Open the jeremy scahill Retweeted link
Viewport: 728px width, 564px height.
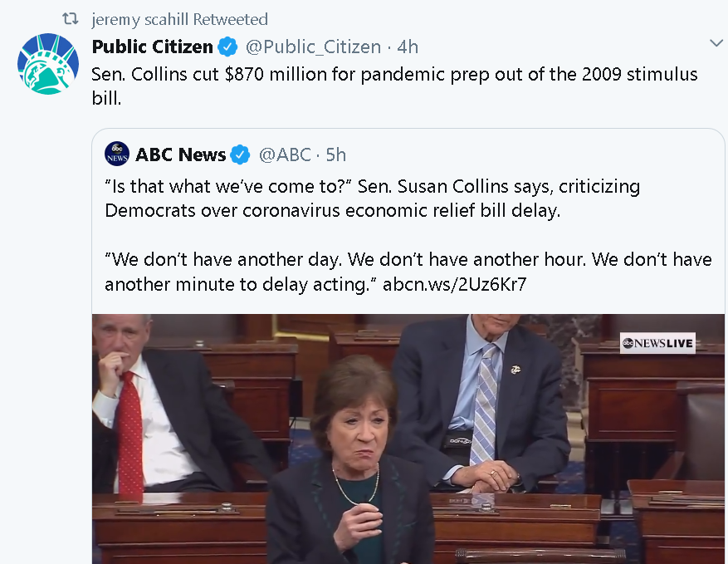click(179, 19)
